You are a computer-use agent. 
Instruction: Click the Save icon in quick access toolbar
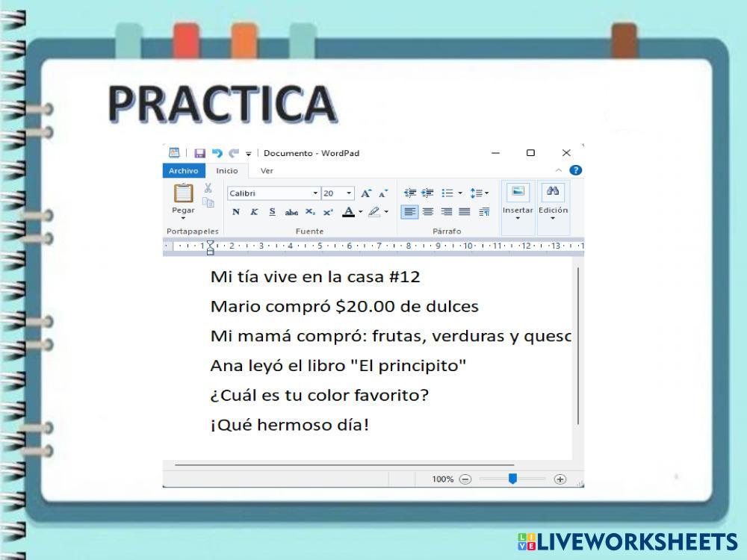[199, 153]
